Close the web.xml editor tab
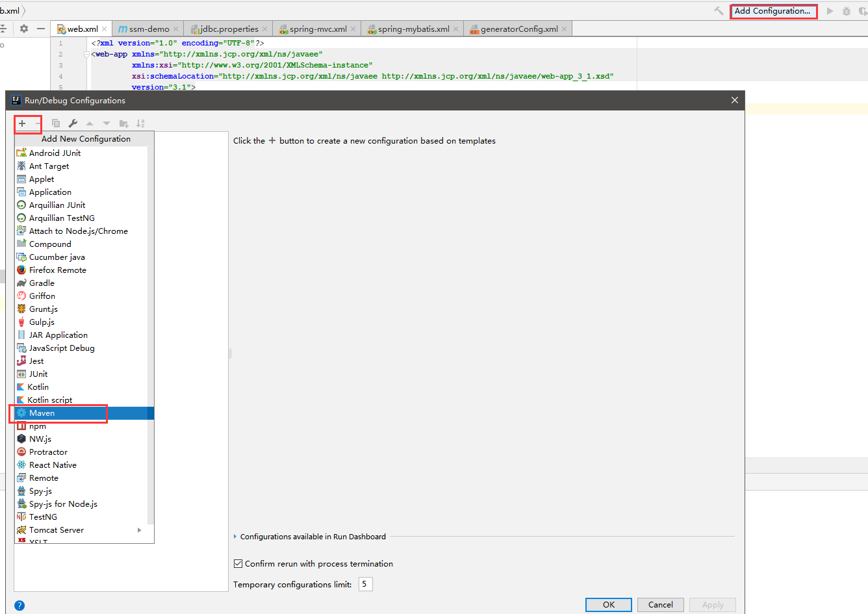Image resolution: width=868 pixels, height=614 pixels. pos(104,29)
